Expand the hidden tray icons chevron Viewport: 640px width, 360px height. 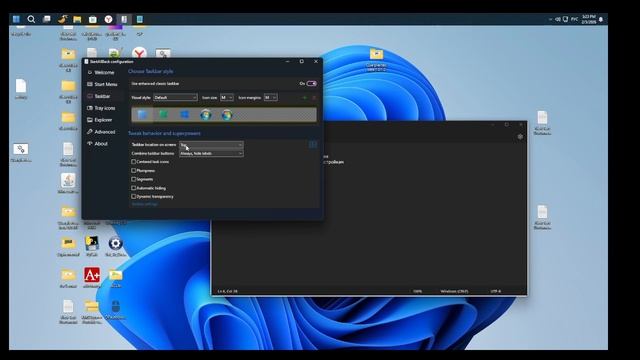pos(550,19)
